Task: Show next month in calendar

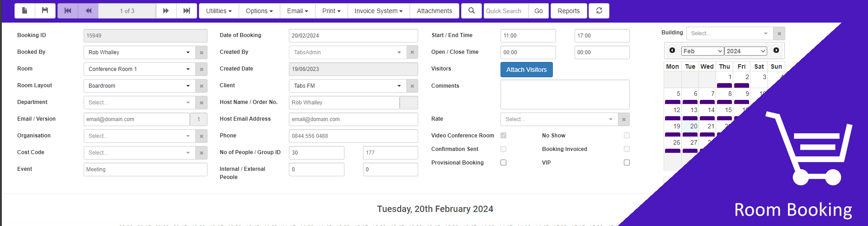Action: pos(776,51)
